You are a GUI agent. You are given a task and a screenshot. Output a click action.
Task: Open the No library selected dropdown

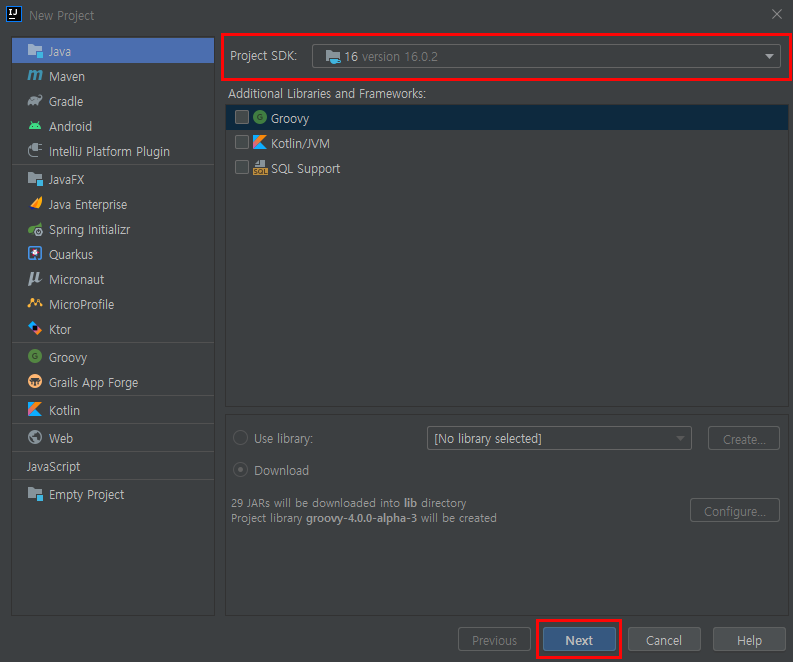(x=559, y=438)
